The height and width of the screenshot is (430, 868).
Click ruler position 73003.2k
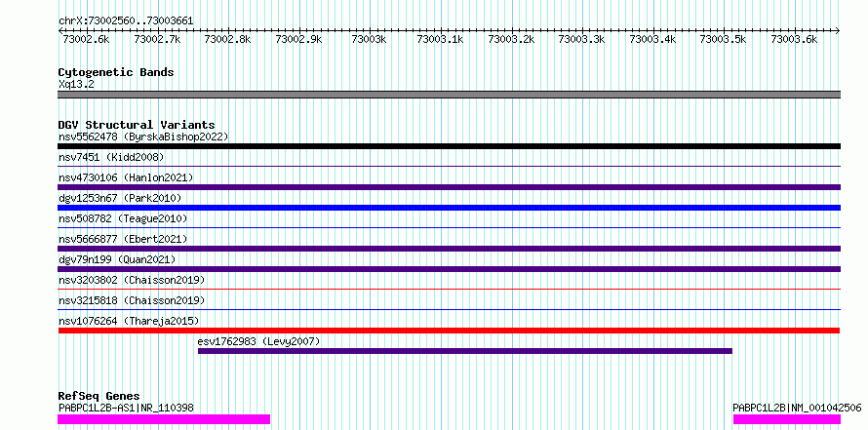511,39
